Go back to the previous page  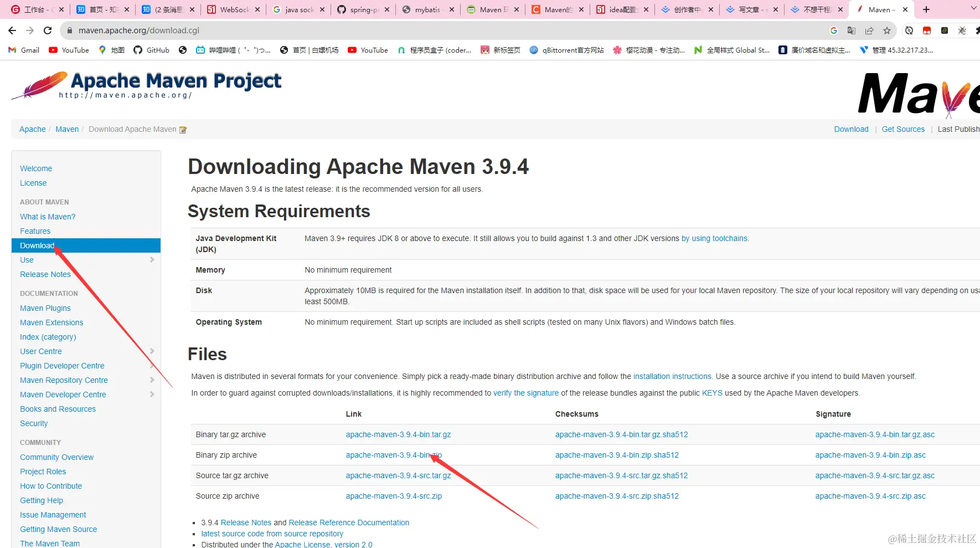coord(12,30)
